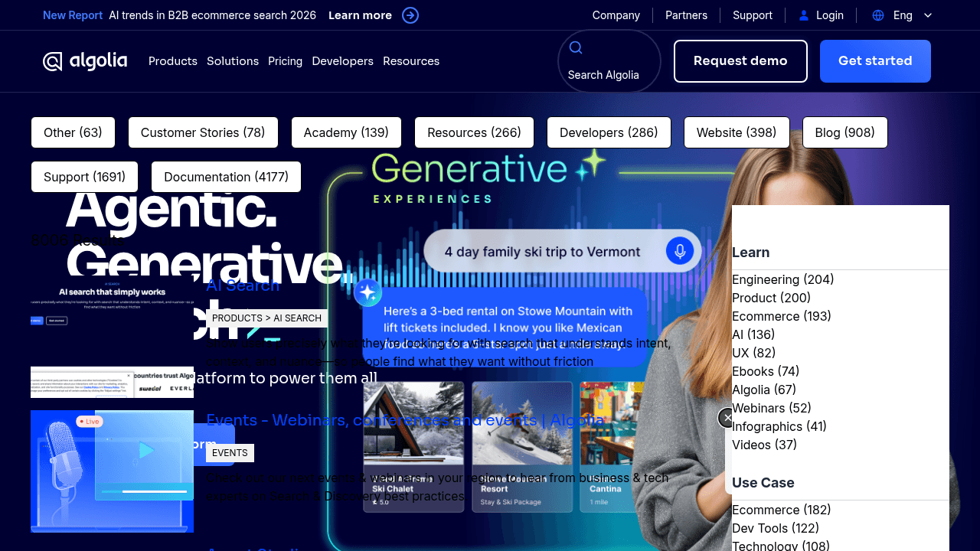Filter by Other (63)
Image resolution: width=980 pixels, height=551 pixels.
[73, 132]
